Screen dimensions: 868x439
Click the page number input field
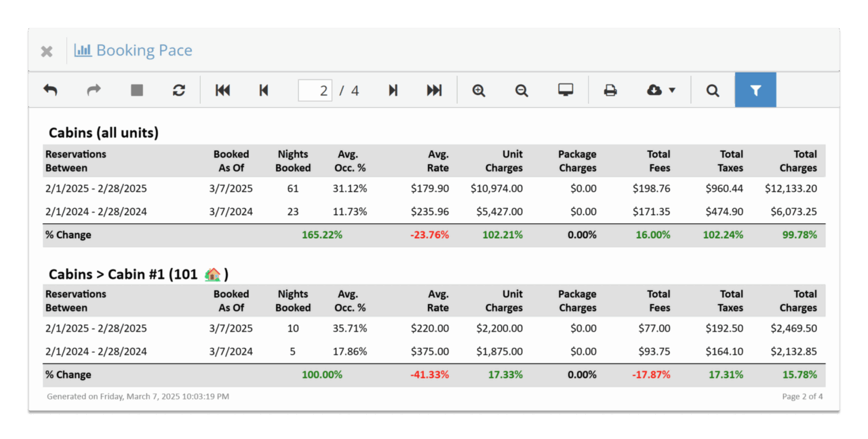(315, 90)
